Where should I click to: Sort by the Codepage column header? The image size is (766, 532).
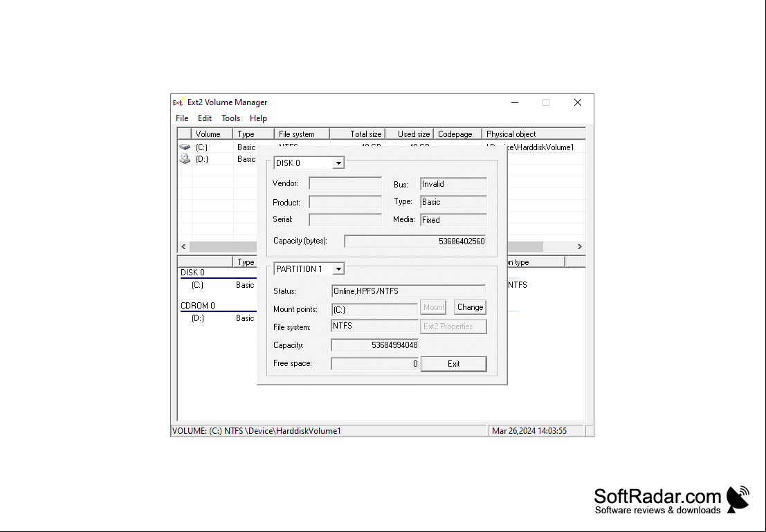458,134
